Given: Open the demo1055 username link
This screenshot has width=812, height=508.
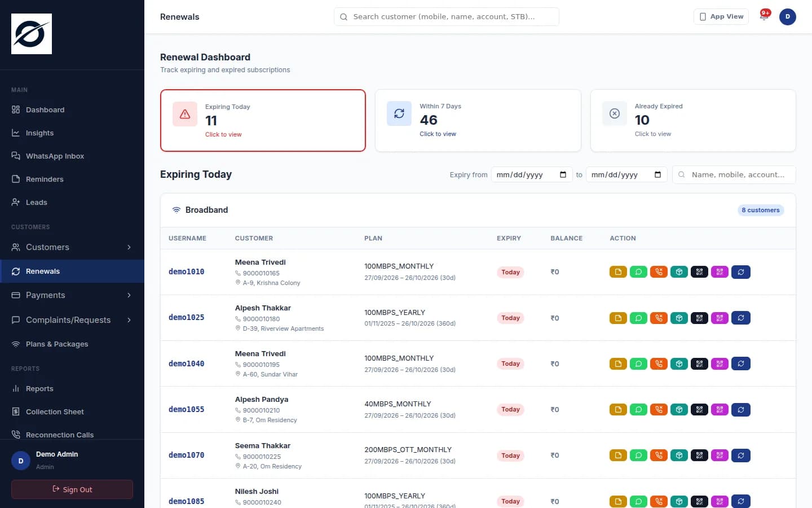Looking at the screenshot, I should (187, 410).
